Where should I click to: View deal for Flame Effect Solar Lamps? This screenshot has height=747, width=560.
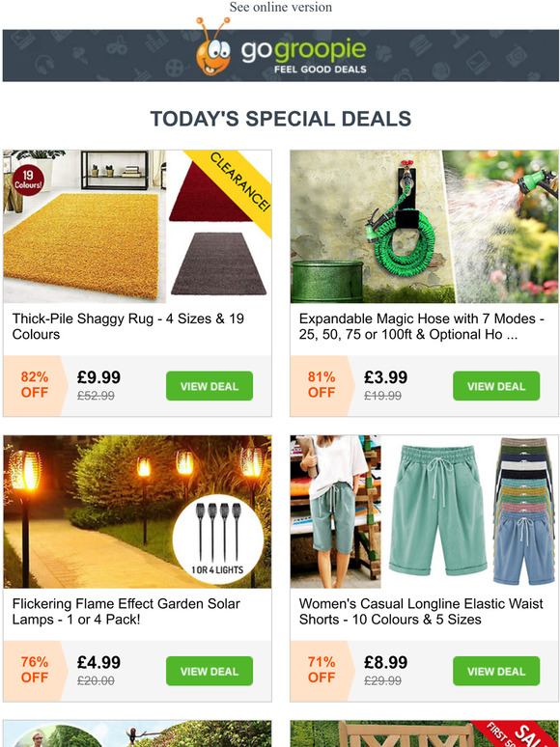tap(210, 671)
